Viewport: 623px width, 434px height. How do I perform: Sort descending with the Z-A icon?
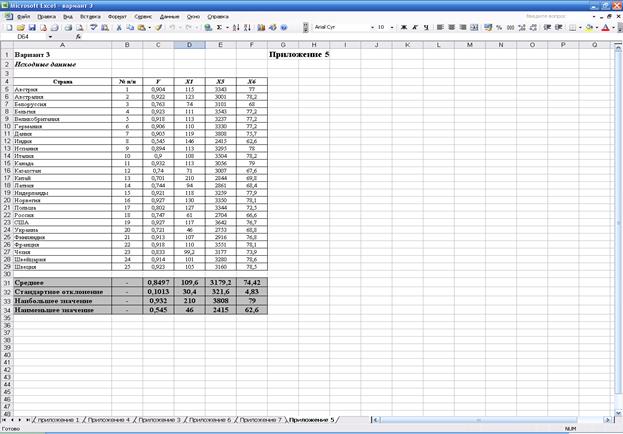[x=247, y=27]
